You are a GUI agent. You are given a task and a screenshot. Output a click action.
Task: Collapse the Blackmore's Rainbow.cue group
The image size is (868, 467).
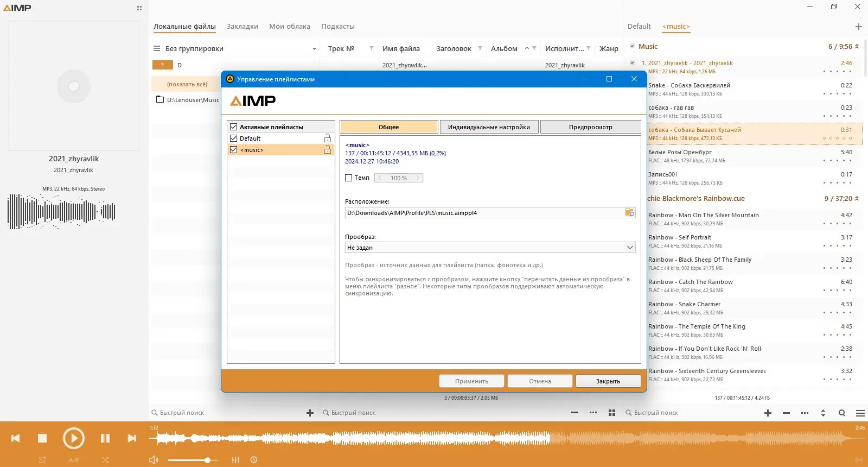[857, 198]
